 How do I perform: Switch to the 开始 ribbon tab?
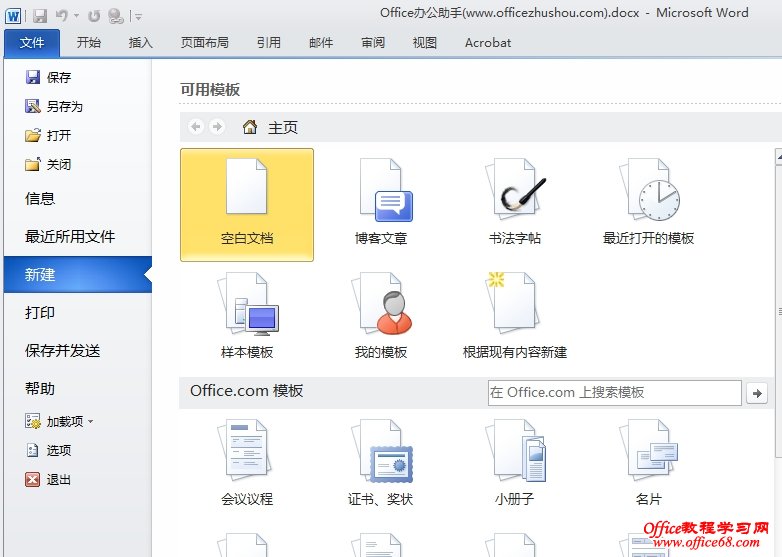tap(89, 43)
